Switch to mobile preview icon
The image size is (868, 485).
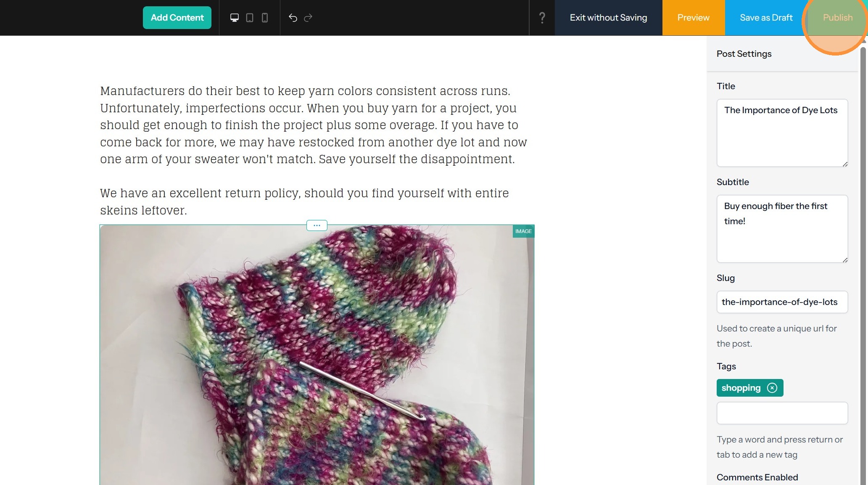[265, 18]
